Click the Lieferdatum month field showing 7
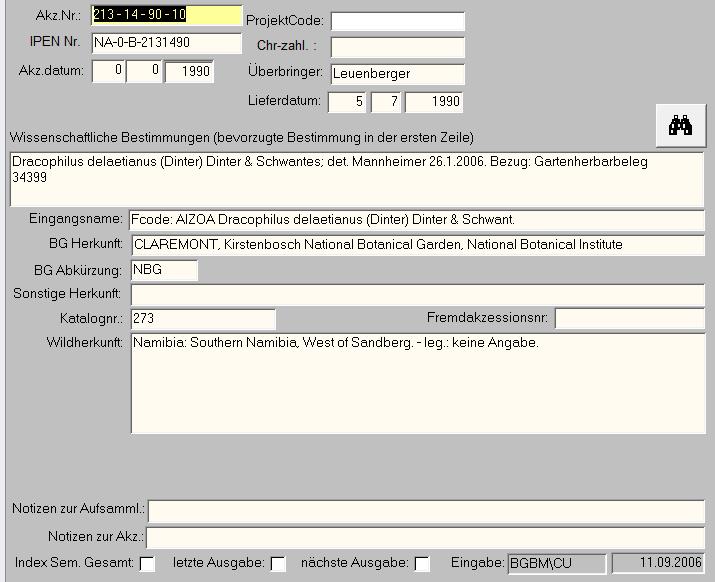Image resolution: width=715 pixels, height=582 pixels. [386, 102]
